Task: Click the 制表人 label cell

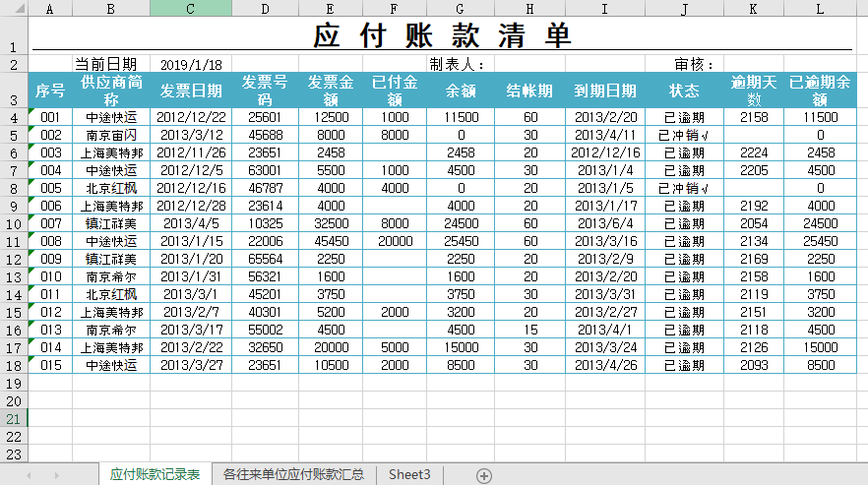Action: [x=460, y=65]
